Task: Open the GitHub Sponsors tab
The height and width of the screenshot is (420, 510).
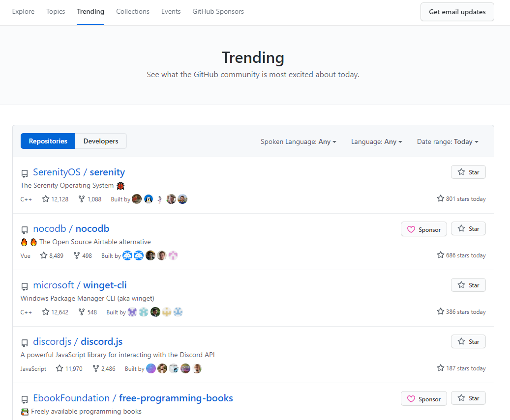Action: [218, 11]
